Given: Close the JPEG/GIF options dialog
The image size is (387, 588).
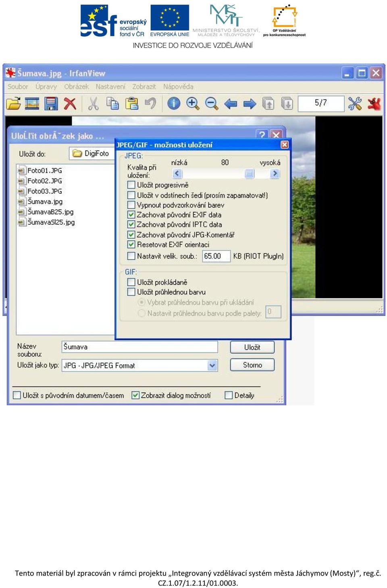Looking at the screenshot, I should pos(285,145).
